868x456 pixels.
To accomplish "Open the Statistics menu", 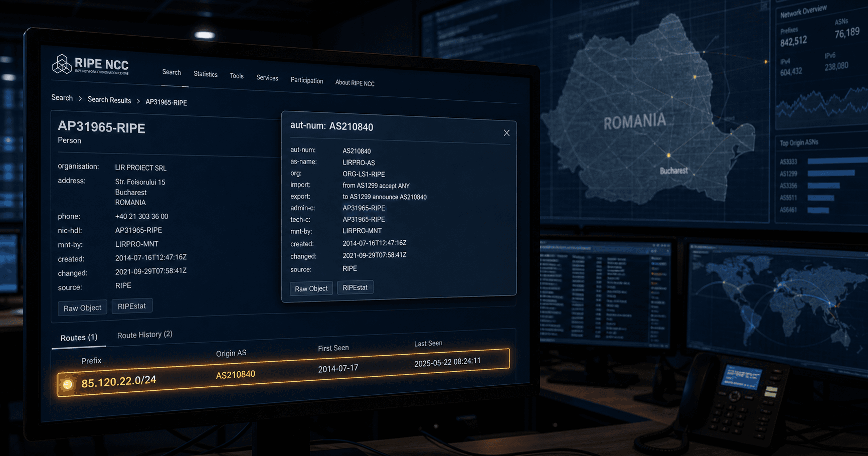I will pos(206,74).
